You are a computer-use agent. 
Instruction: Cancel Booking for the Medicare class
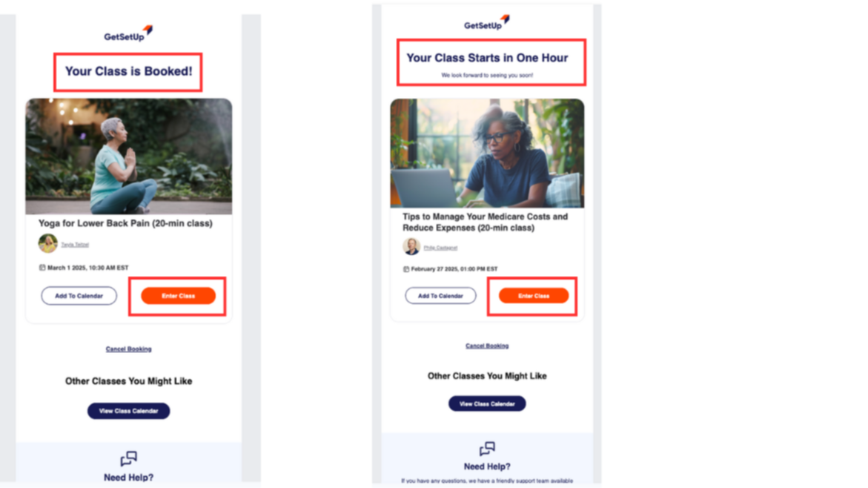[487, 346]
